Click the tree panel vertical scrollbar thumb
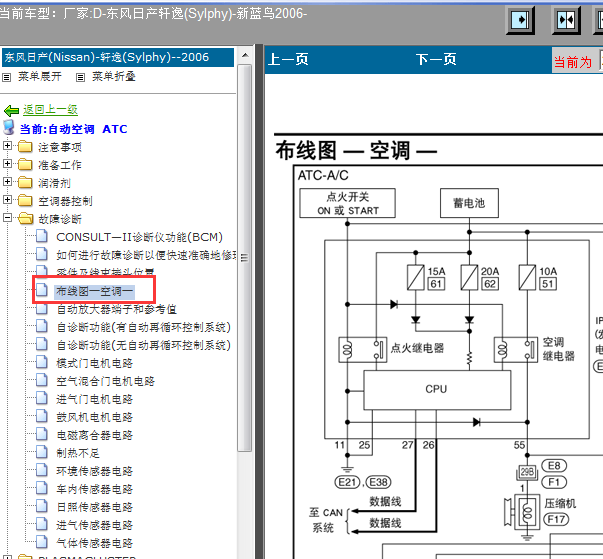 [245, 258]
